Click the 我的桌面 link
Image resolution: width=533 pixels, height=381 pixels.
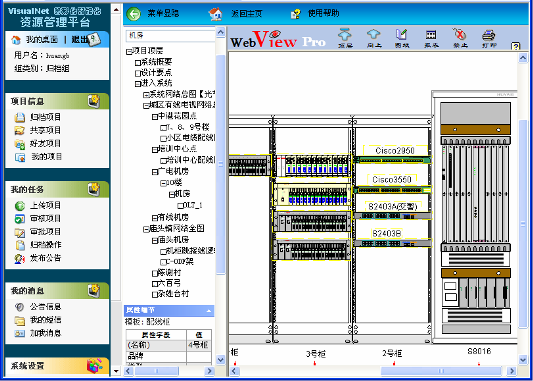42,40
